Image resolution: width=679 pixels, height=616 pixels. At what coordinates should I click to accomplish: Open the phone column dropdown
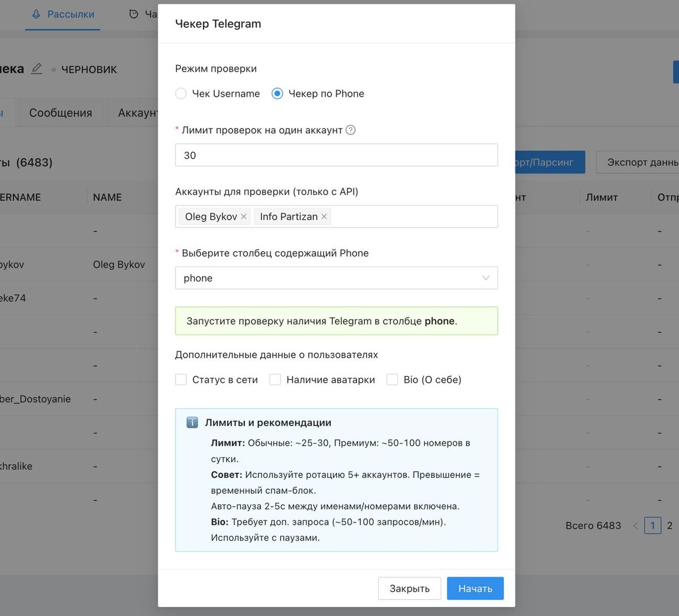337,278
